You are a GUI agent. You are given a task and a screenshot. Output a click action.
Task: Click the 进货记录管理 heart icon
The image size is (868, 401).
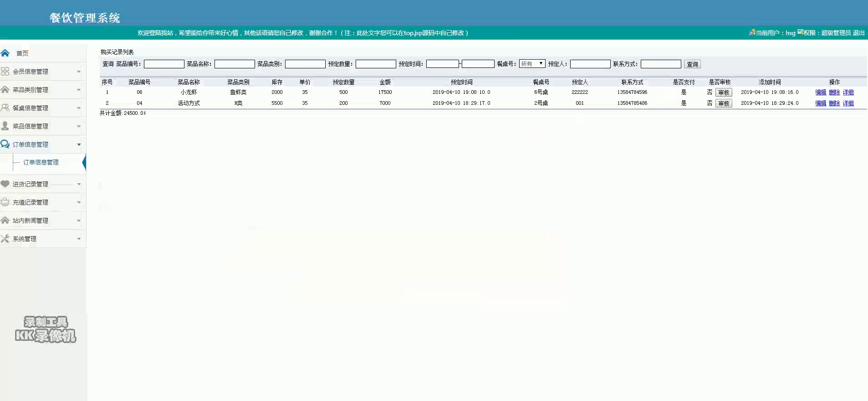[5, 184]
